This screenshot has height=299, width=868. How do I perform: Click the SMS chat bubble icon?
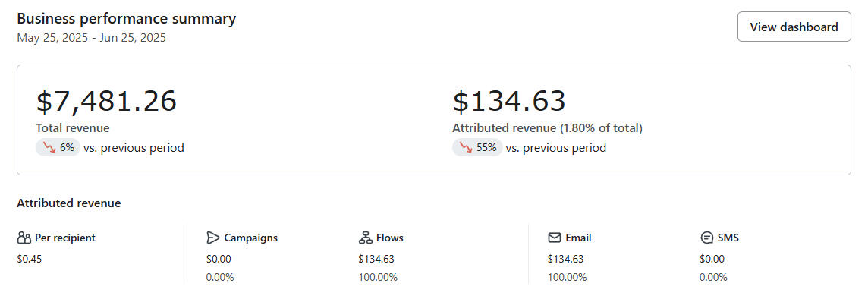pyautogui.click(x=706, y=238)
